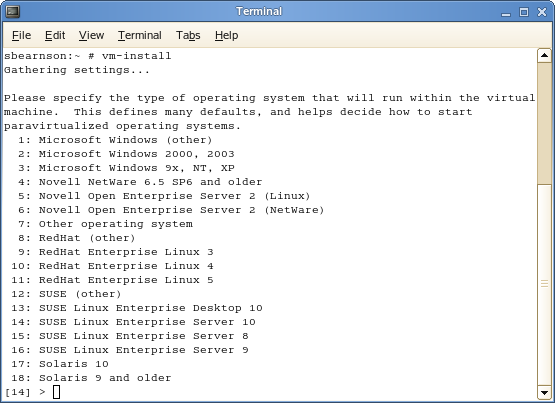
Task: Click the scrollbar down arrow
Action: tap(544, 392)
